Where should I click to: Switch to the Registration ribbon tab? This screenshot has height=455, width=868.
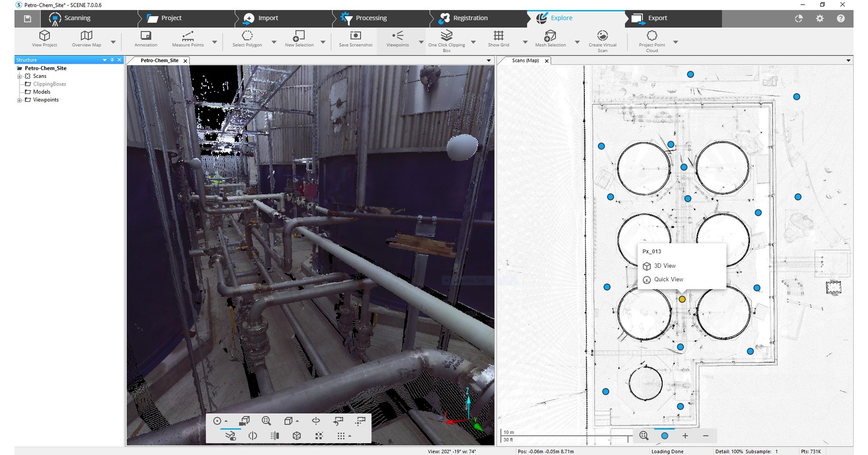point(470,18)
